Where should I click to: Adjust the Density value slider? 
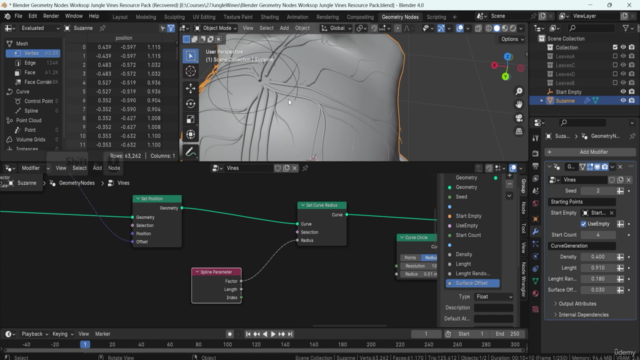598,257
